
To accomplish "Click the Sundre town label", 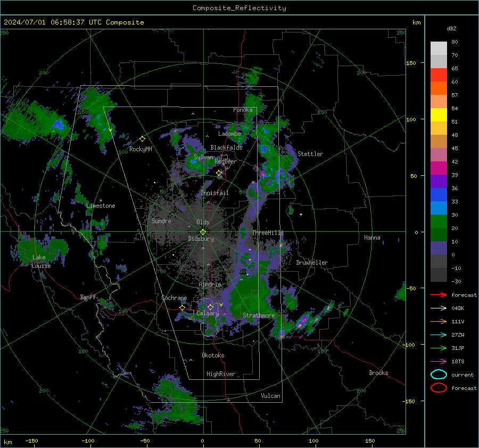I will (x=161, y=221).
